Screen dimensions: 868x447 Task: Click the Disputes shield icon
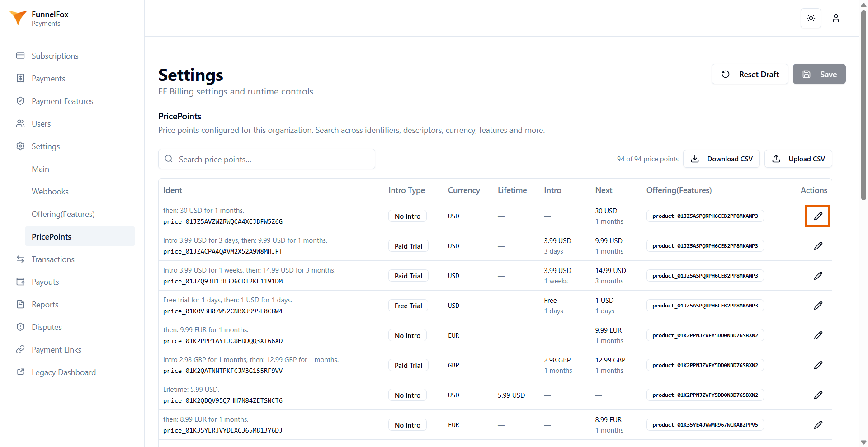(20, 327)
